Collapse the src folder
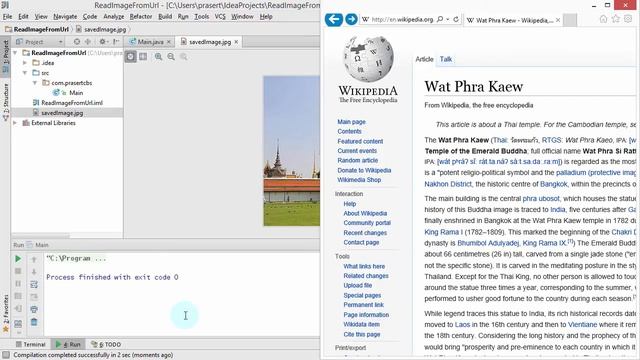The width and height of the screenshot is (640, 360). (x=25, y=73)
